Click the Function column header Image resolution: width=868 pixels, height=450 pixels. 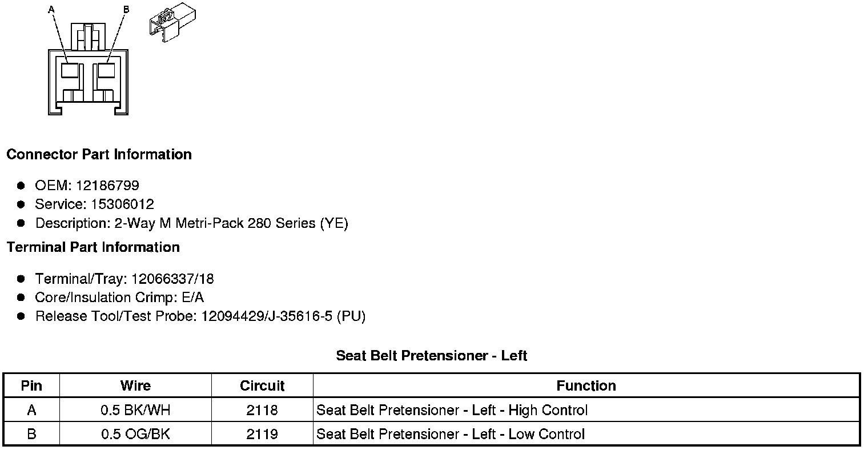click(x=586, y=385)
